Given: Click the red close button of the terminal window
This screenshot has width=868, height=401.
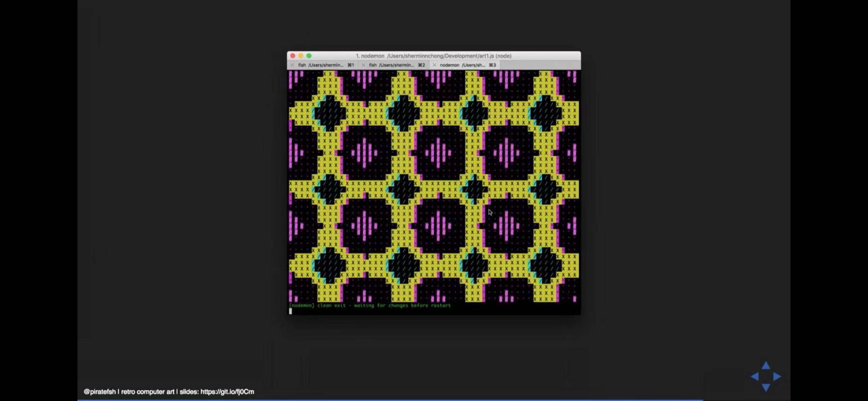Looking at the screenshot, I should pos(293,56).
